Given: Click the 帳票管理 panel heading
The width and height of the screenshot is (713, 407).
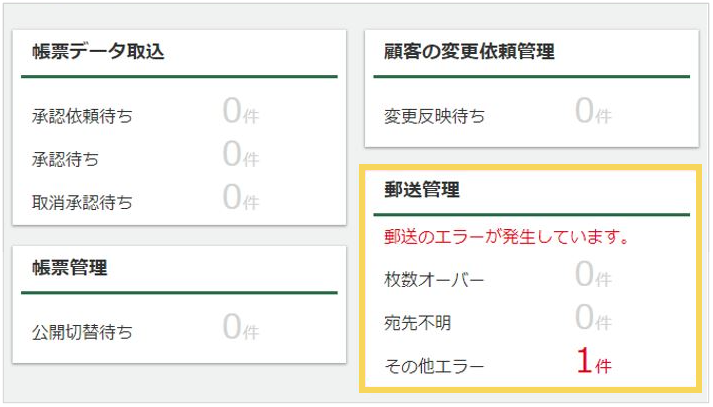Looking at the screenshot, I should pyautogui.click(x=70, y=268).
